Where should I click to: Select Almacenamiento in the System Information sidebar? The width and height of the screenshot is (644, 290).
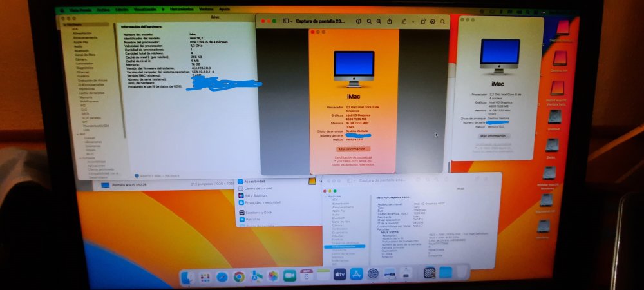pos(86,37)
